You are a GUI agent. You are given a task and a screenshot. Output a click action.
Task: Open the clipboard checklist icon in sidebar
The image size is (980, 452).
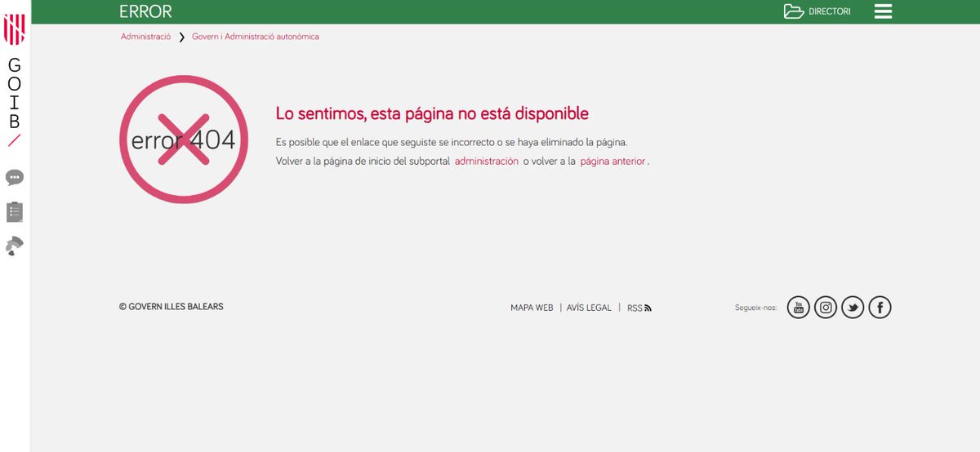(x=15, y=212)
